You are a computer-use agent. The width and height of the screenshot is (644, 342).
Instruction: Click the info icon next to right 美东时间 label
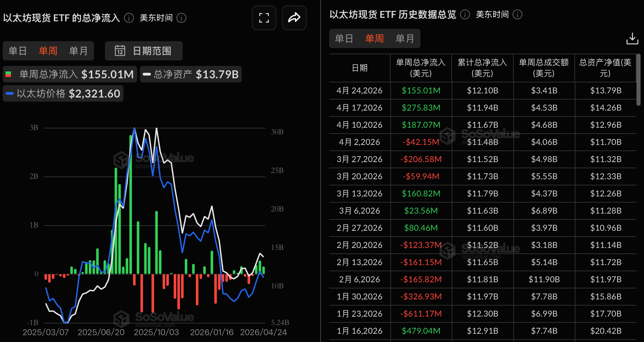[x=518, y=14]
